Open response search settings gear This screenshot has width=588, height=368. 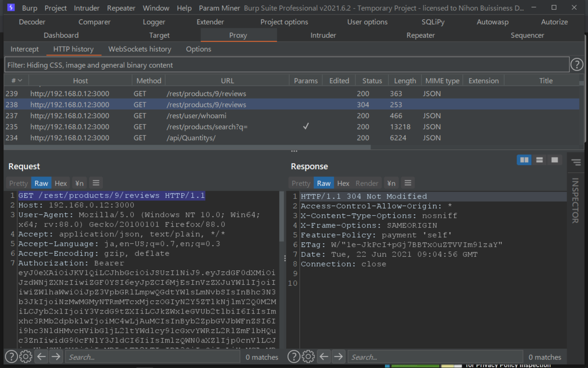(x=309, y=357)
